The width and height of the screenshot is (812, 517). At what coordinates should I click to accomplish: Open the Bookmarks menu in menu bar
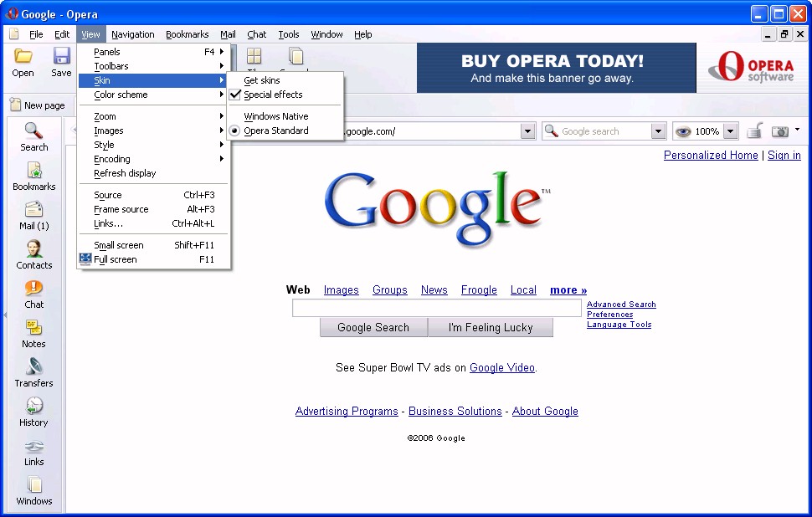(x=187, y=34)
